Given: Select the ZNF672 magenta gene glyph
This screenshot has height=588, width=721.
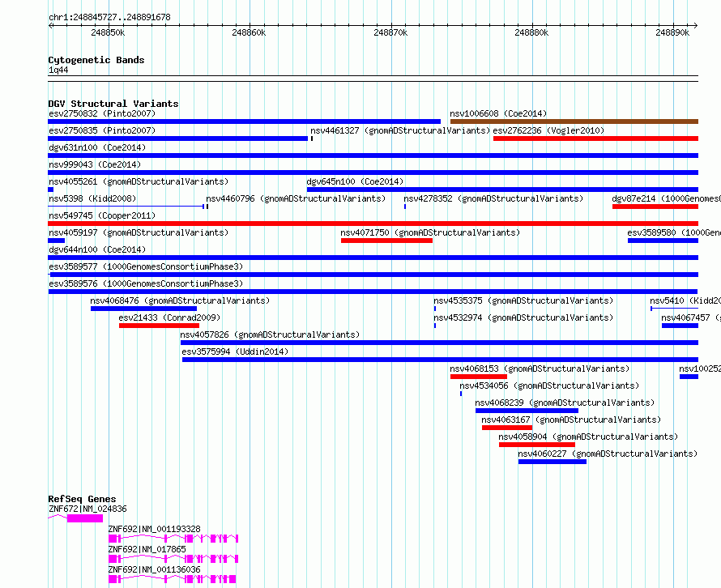Looking at the screenshot, I should 75,518.
